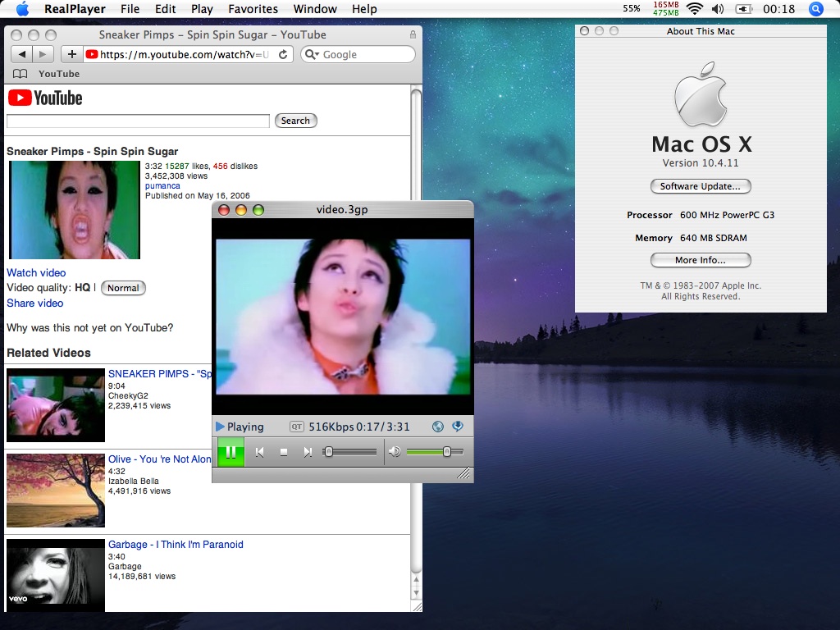Viewport: 840px width, 630px height.
Task: Click the Playing status arrow icon
Action: click(x=220, y=427)
